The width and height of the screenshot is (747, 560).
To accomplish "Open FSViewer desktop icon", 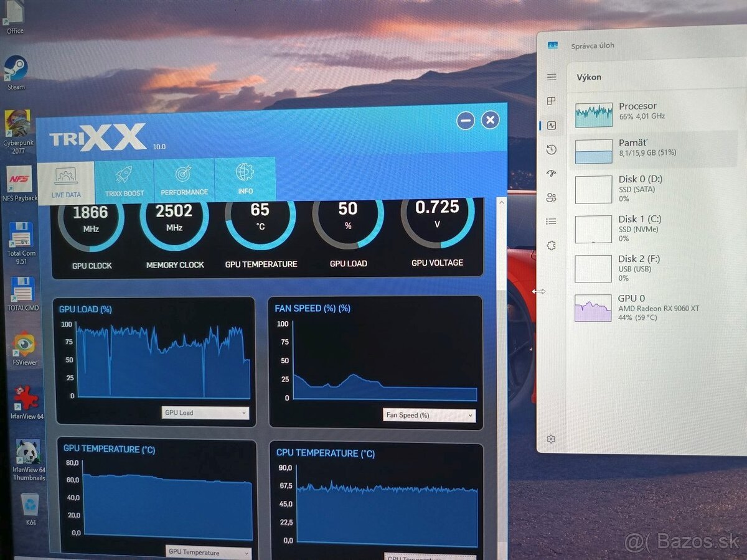I will pos(24,345).
